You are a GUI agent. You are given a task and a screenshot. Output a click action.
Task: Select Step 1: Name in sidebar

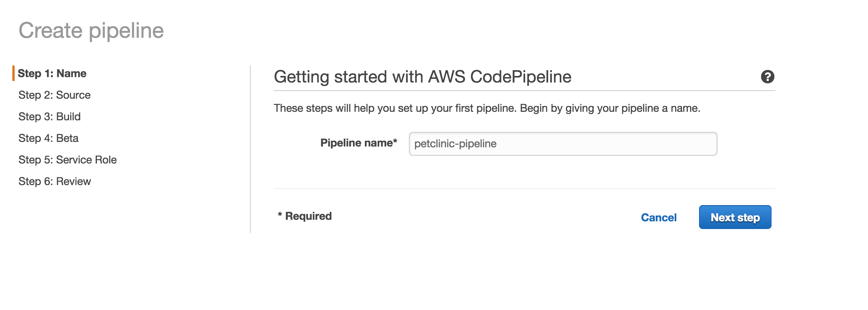pos(52,74)
